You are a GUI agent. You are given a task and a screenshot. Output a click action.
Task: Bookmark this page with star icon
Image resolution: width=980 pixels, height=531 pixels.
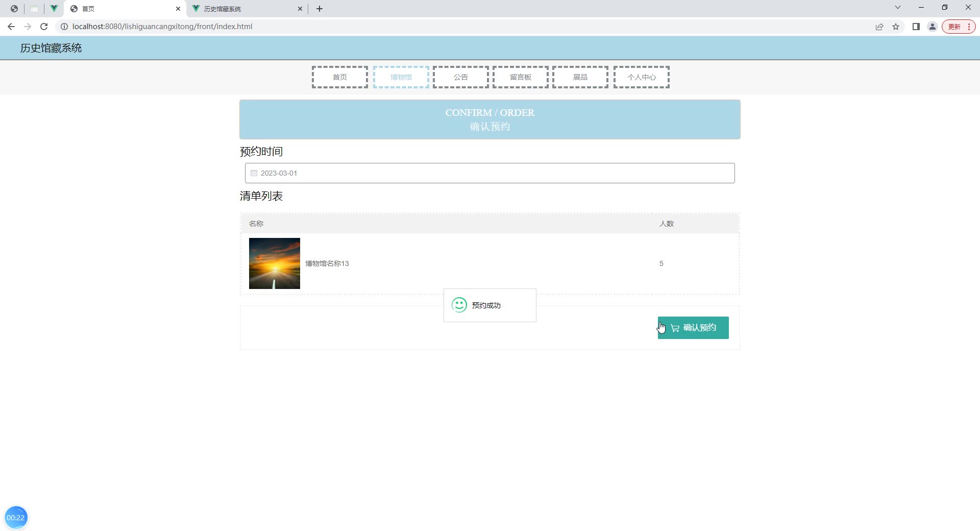click(x=896, y=27)
